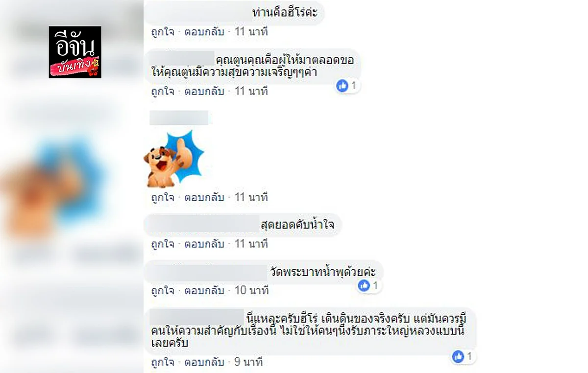
Task: Click the อีจัน บันเทิง logo
Action: coord(75,52)
